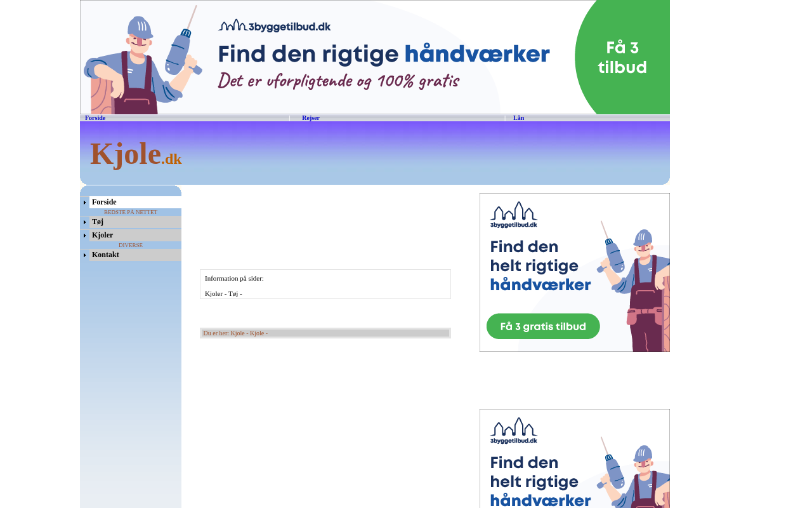Click the Kjole.dk site logo
812x508 pixels.
(x=136, y=154)
